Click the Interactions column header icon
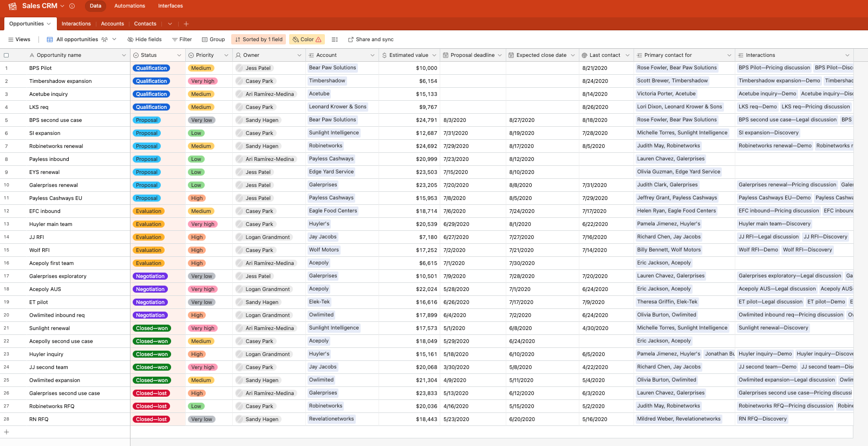 coord(741,55)
